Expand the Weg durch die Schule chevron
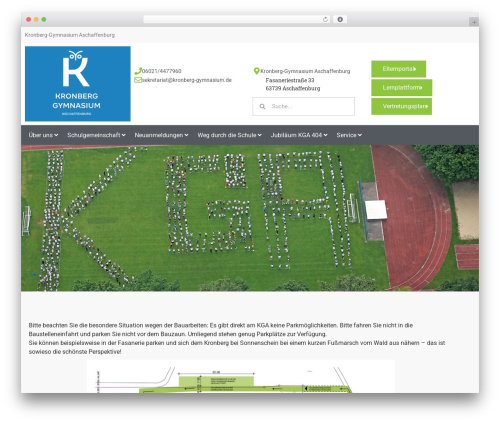This screenshot has width=500, height=423. [260, 135]
